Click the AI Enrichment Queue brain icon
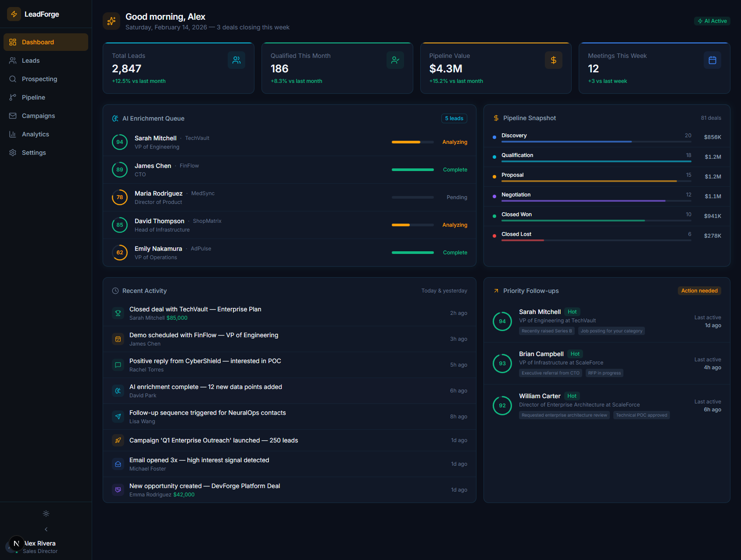Screen dimensions: 741x560 tap(115, 118)
